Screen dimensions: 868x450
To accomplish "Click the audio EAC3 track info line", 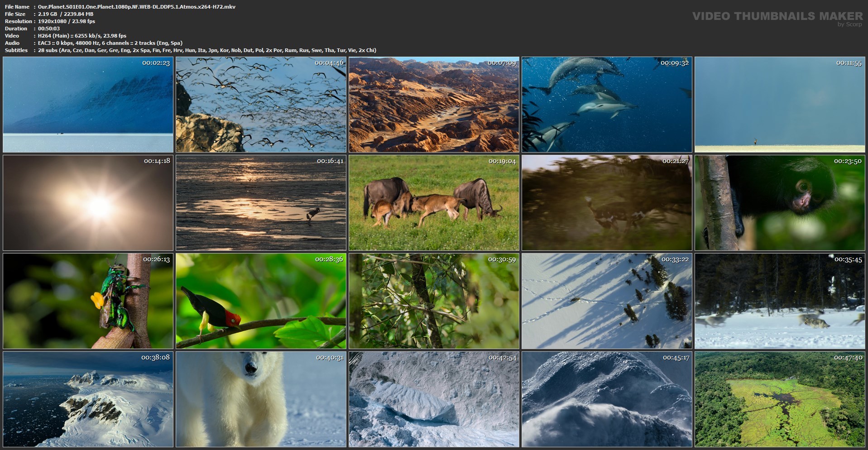I will (110, 43).
